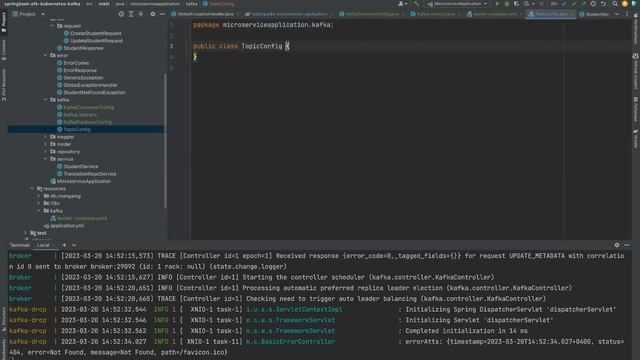Switch to docker-compose.yaml editor tab
The height and width of the screenshot is (360, 640).
coord(494,14)
